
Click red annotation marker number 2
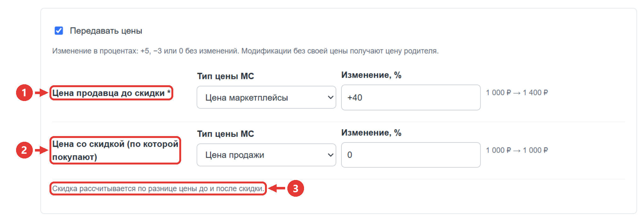pos(24,150)
